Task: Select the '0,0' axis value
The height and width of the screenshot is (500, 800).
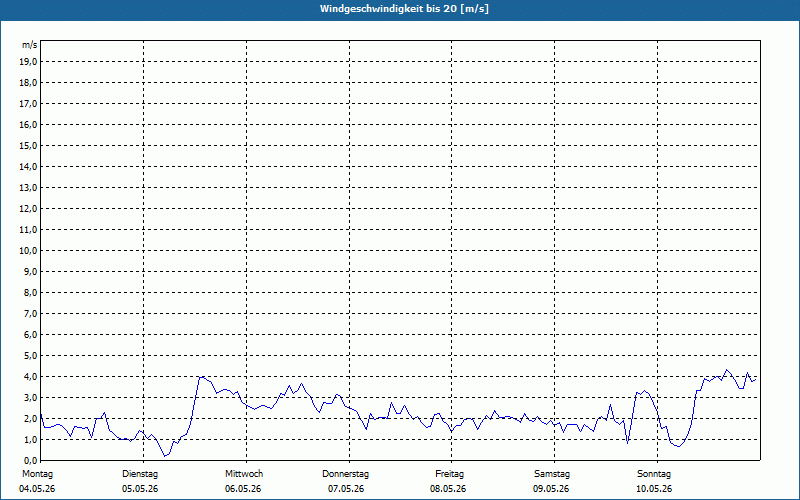Action: 30,461
